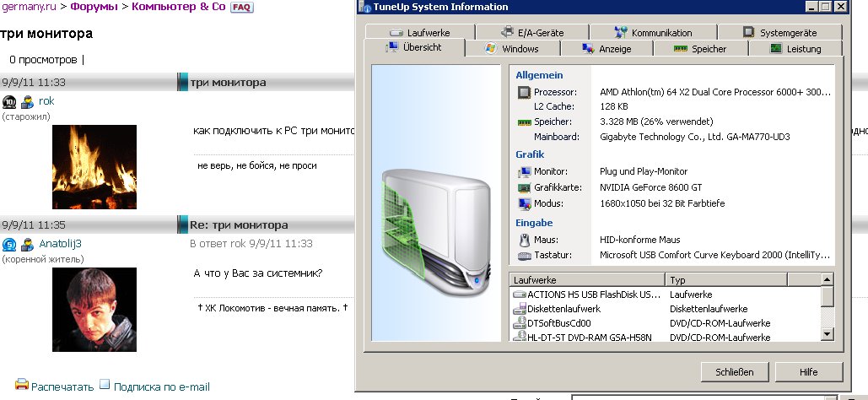
Task: Click the Monitor icon in Grafik
Action: [x=524, y=171]
